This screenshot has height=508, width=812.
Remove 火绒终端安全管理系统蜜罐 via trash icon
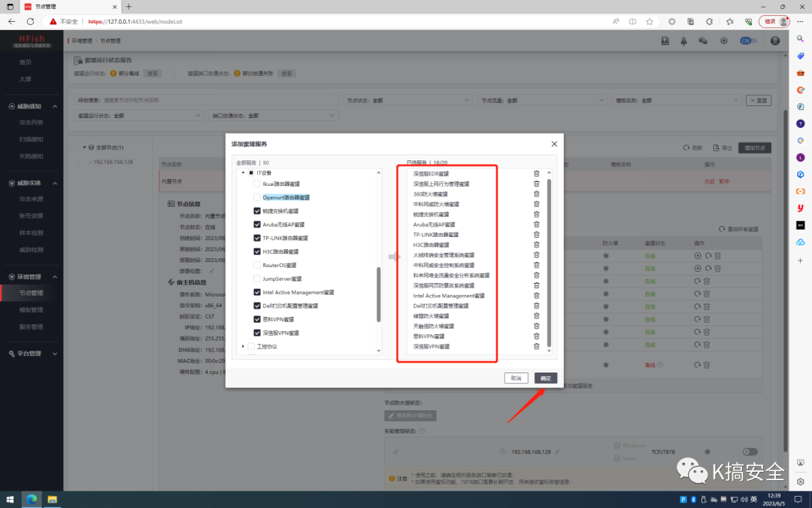pos(537,255)
